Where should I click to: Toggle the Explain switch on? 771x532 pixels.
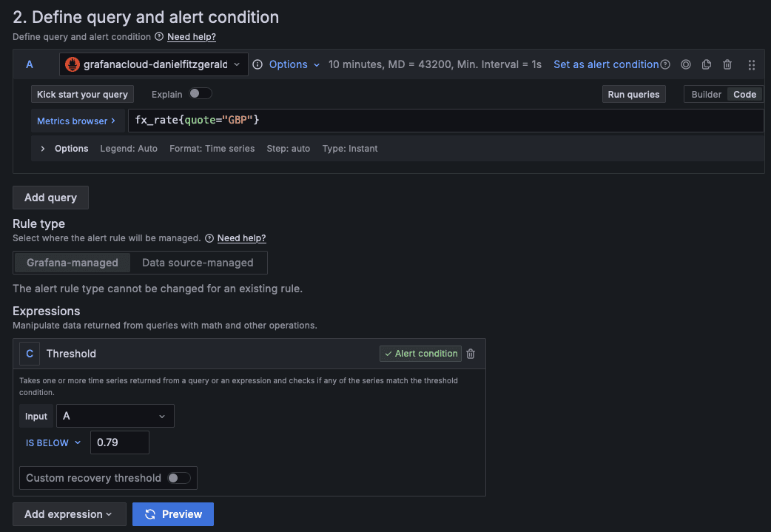[200, 94]
